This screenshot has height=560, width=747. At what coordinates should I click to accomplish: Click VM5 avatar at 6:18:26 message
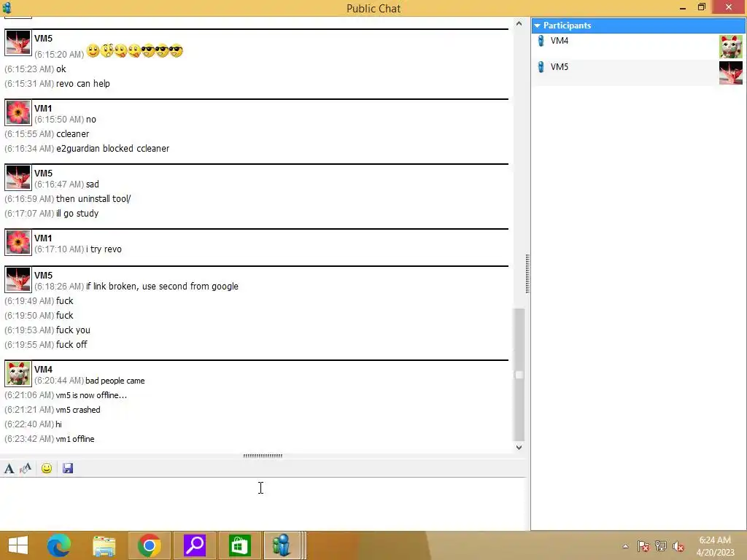click(x=18, y=279)
